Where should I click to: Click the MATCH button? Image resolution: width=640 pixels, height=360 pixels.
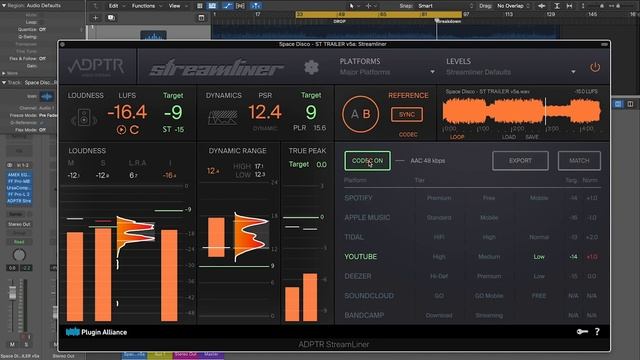(x=579, y=161)
